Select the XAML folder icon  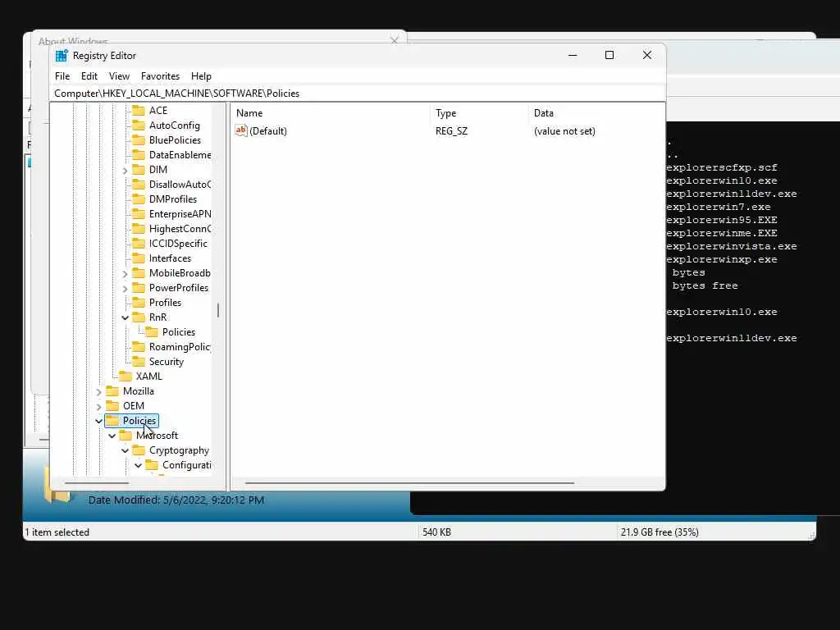click(126, 376)
